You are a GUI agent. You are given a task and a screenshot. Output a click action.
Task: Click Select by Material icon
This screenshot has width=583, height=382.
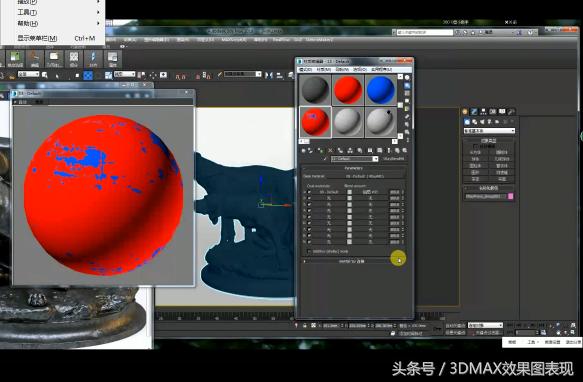click(407, 132)
